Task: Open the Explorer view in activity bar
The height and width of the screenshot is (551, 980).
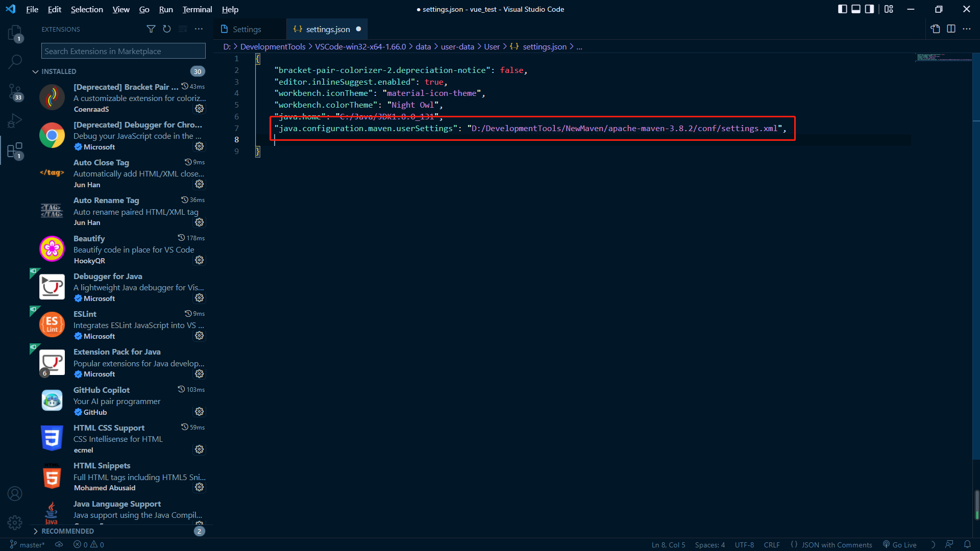Action: coord(15,33)
